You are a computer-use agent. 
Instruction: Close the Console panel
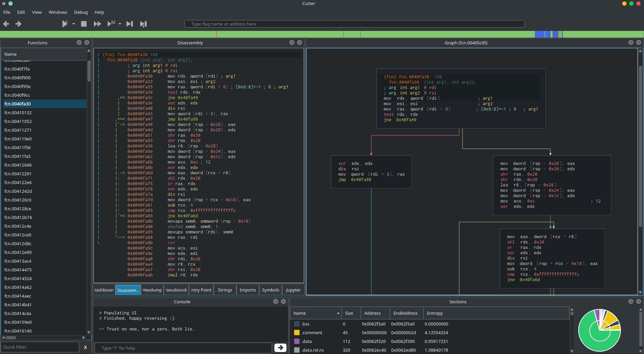pyautogui.click(x=283, y=301)
